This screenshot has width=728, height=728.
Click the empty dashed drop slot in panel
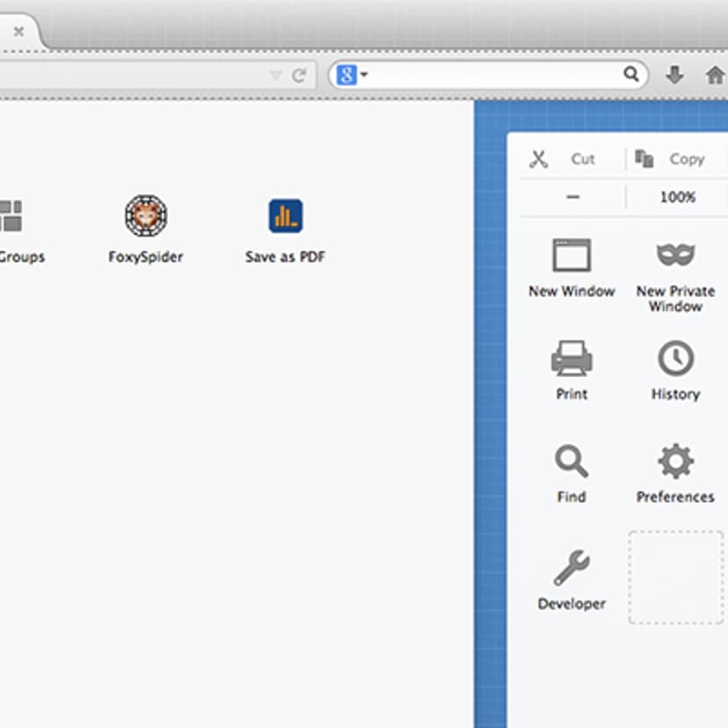[676, 577]
